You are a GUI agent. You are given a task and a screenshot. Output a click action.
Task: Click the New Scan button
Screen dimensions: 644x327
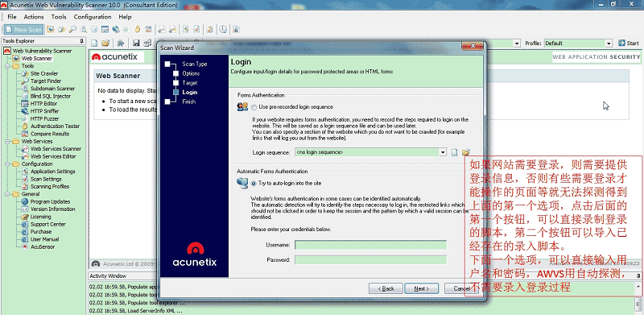click(x=24, y=30)
